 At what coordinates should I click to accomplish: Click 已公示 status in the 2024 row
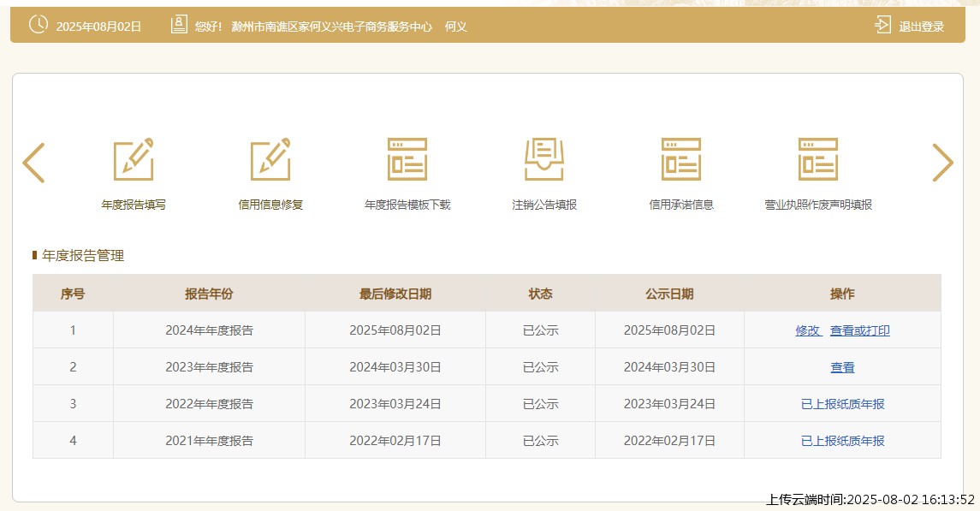tap(541, 330)
